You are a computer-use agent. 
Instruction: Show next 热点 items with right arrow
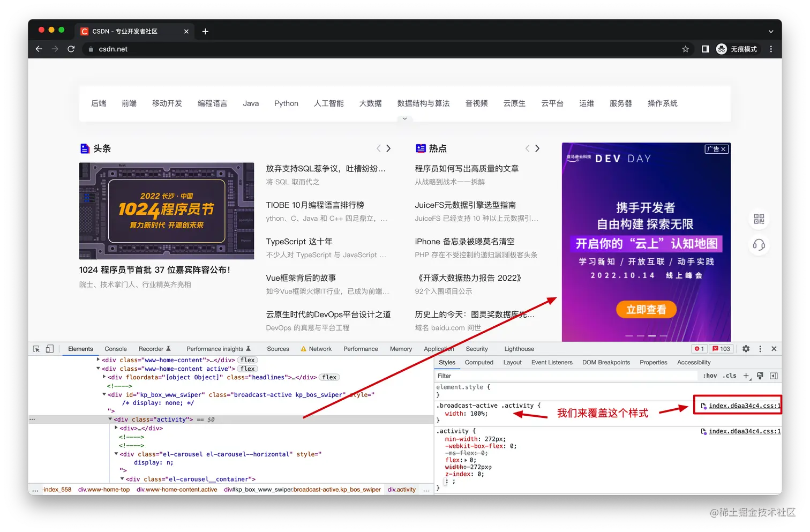tap(537, 148)
